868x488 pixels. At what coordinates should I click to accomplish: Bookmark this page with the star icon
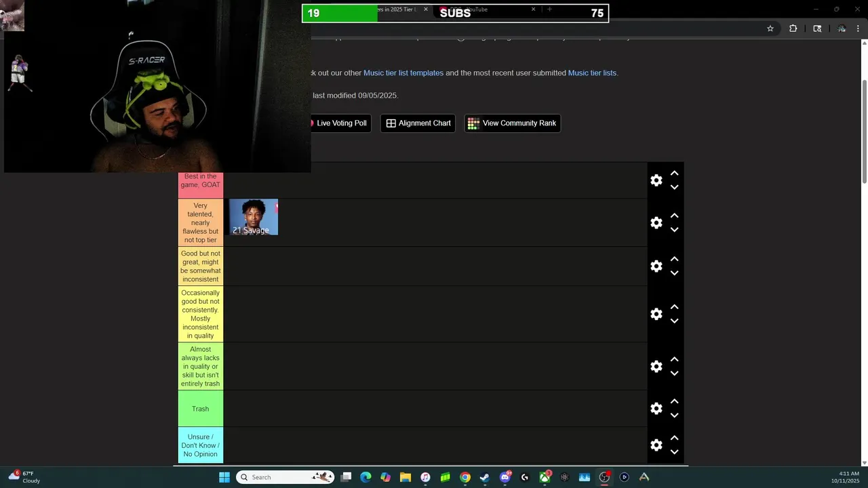[x=770, y=28]
